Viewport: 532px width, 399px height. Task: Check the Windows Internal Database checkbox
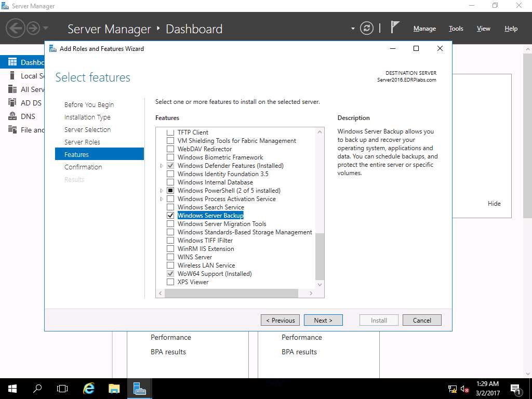tap(170, 182)
